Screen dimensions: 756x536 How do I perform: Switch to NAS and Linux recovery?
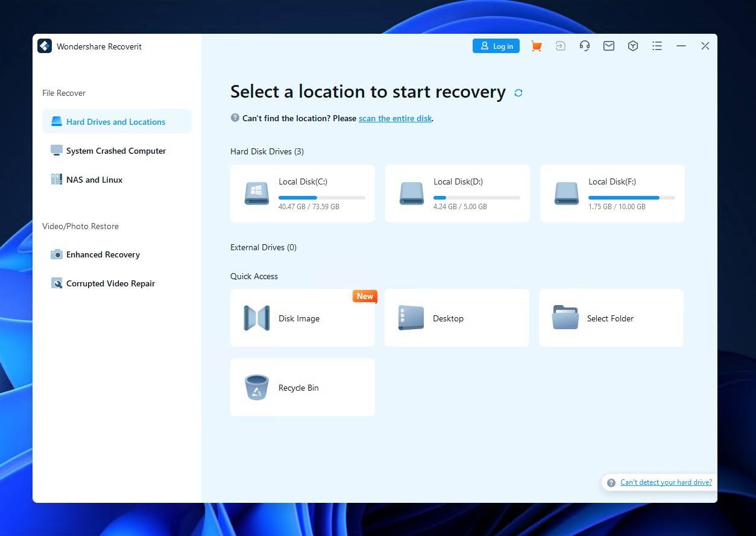117,179
